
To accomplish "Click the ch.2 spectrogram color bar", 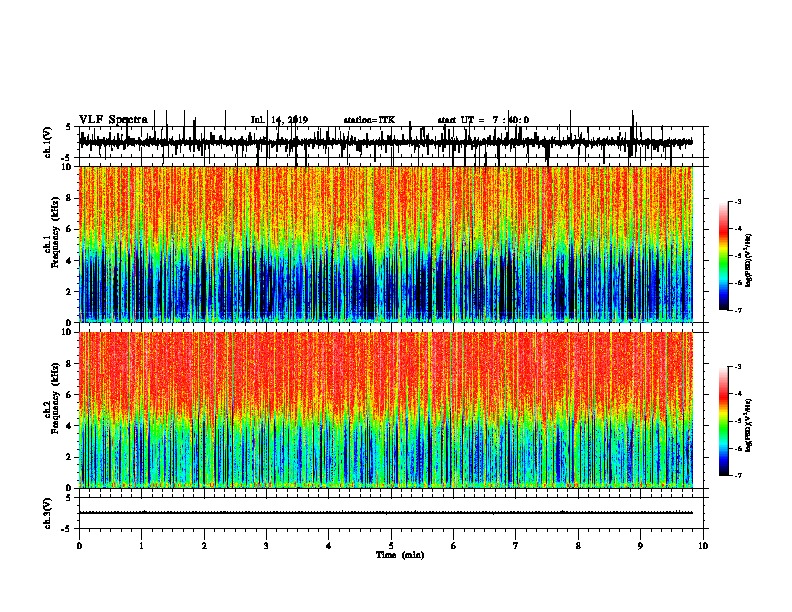I will coord(724,421).
